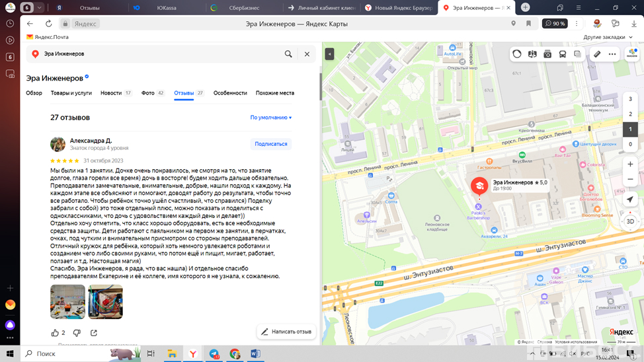Select the Отзывы tab
This screenshot has width=644, height=362.
(189, 93)
